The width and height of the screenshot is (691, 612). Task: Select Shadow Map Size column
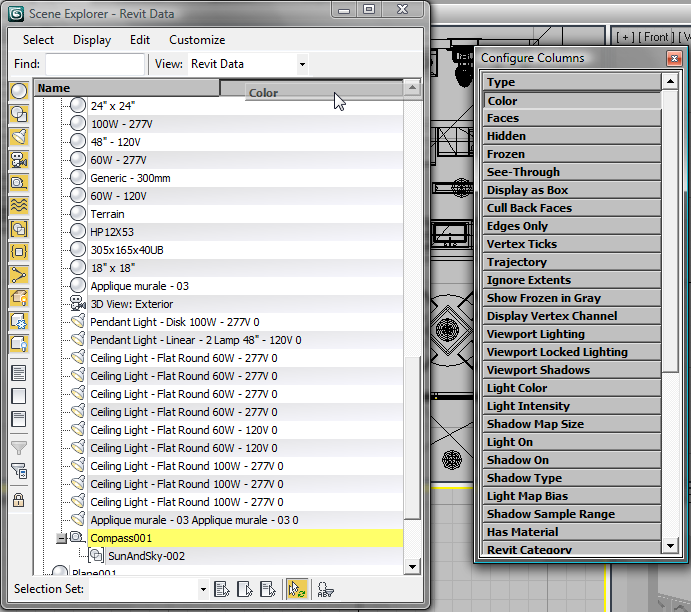coord(572,424)
